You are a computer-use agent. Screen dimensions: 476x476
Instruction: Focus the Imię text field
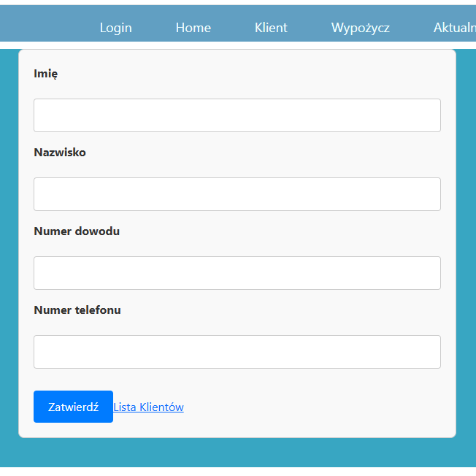point(237,115)
